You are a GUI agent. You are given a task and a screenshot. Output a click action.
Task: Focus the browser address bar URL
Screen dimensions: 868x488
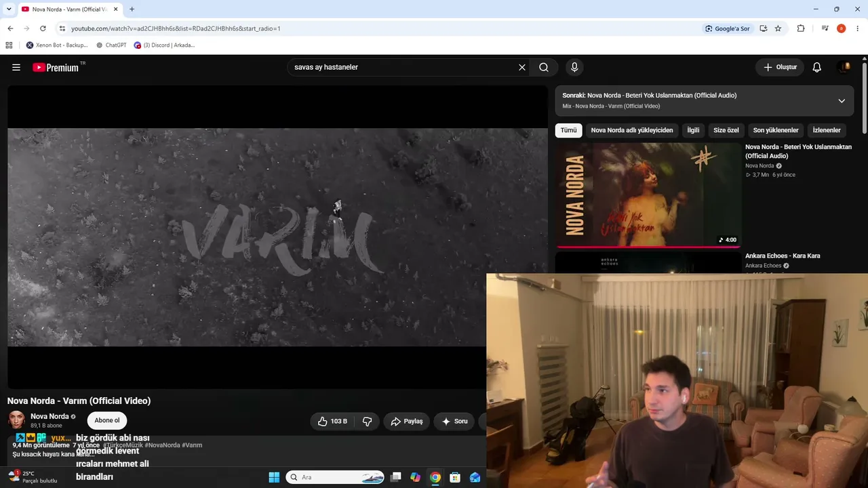(176, 28)
